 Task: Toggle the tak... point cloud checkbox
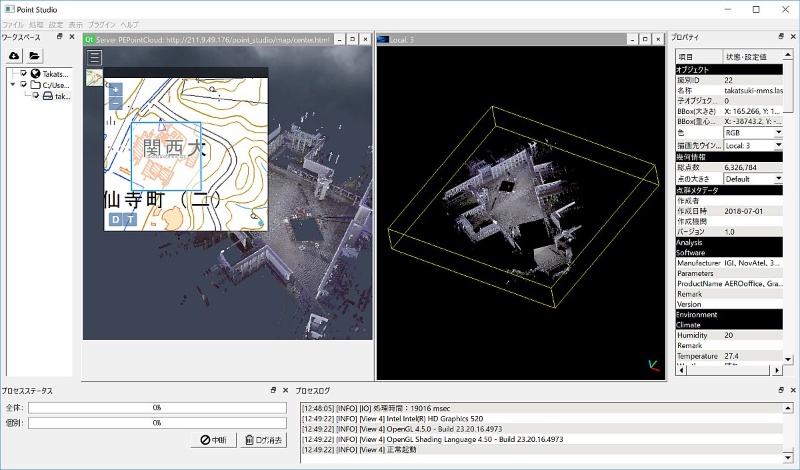[35, 97]
